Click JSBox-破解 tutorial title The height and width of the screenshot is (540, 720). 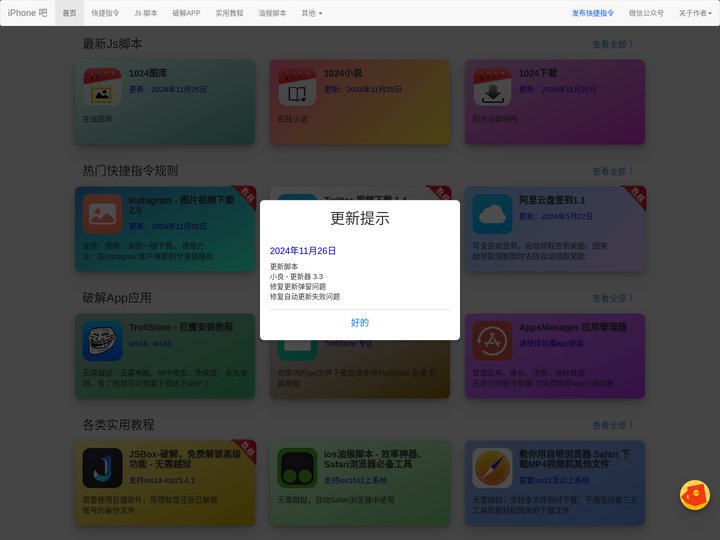185,459
